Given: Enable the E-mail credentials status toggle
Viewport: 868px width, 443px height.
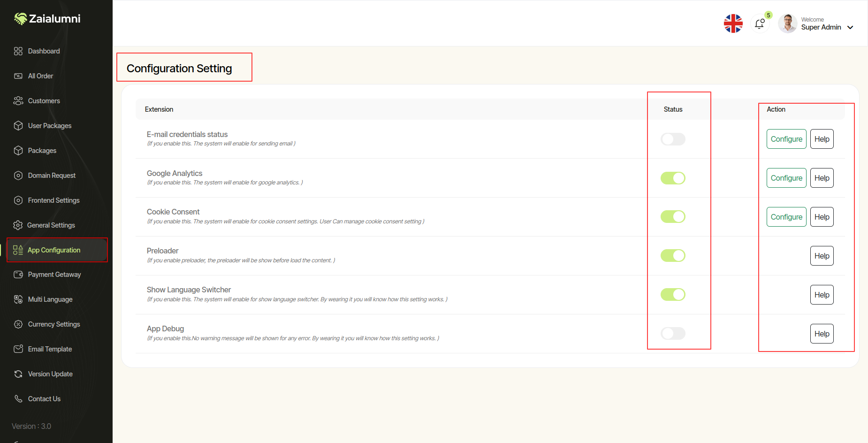Looking at the screenshot, I should coord(673,139).
